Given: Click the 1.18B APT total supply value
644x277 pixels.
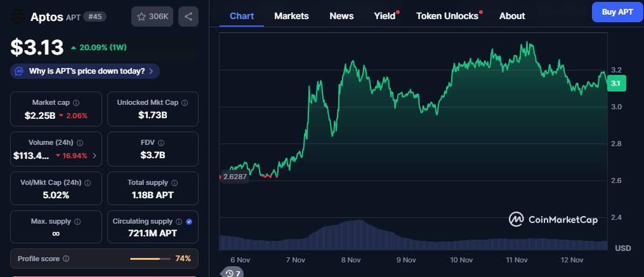Looking at the screenshot, I should coord(152,195).
